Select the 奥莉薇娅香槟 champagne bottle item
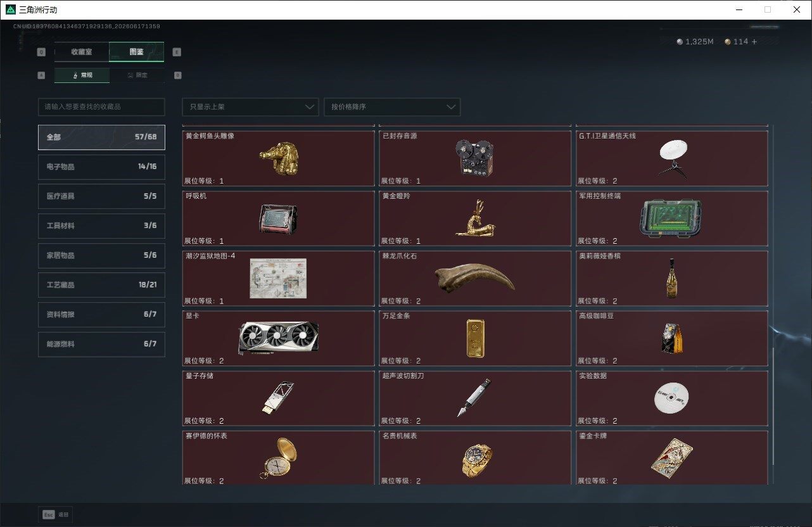The width and height of the screenshot is (812, 527). click(672, 278)
